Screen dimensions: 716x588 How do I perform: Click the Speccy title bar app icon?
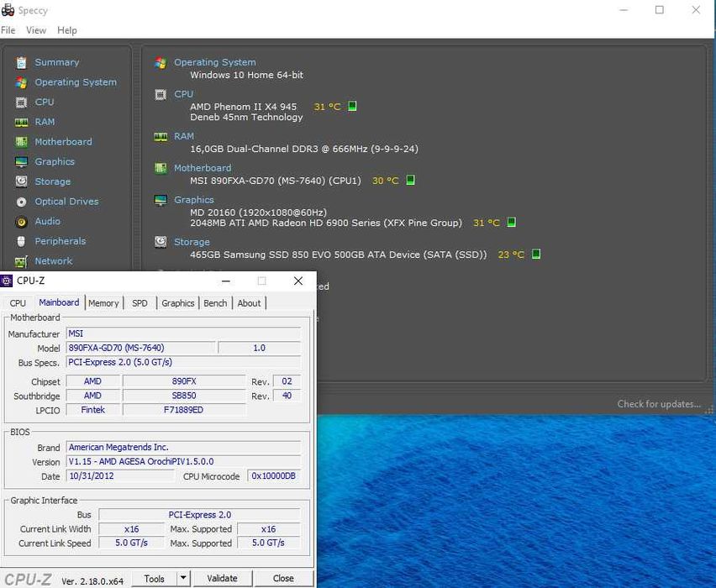click(8, 10)
